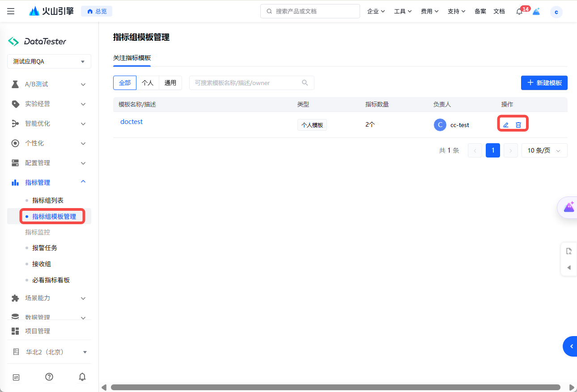Click the edit pencil icon for doctest

tap(506, 125)
